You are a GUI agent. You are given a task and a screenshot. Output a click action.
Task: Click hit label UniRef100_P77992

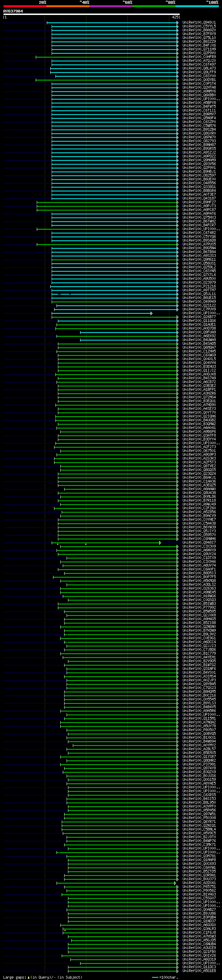tap(199, 608)
